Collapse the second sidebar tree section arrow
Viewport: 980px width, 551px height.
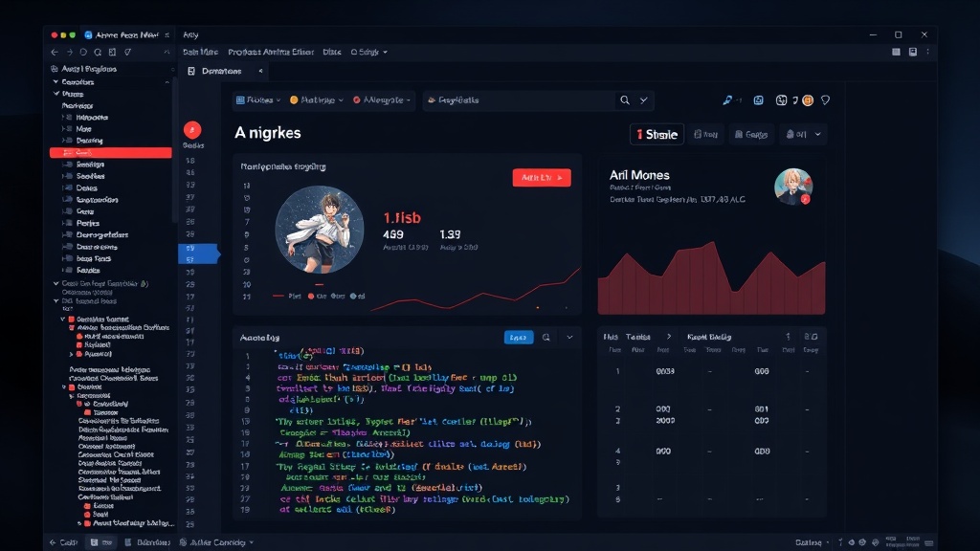point(56,94)
